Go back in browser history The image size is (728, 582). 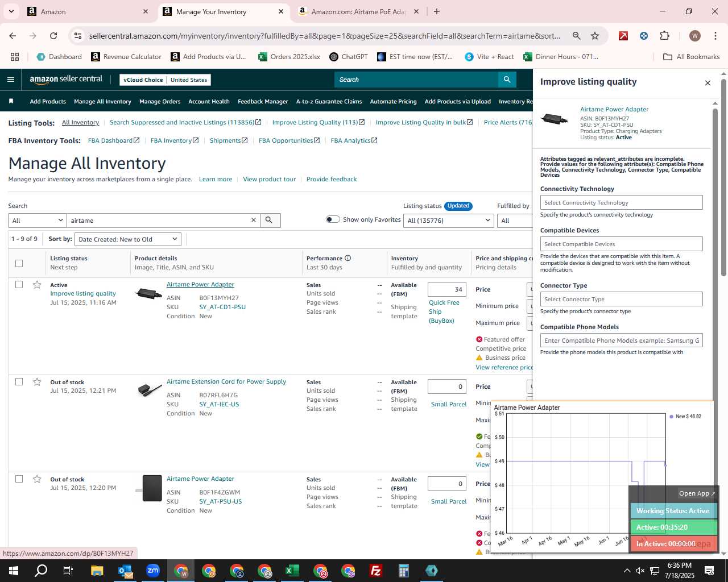pyautogui.click(x=13, y=36)
